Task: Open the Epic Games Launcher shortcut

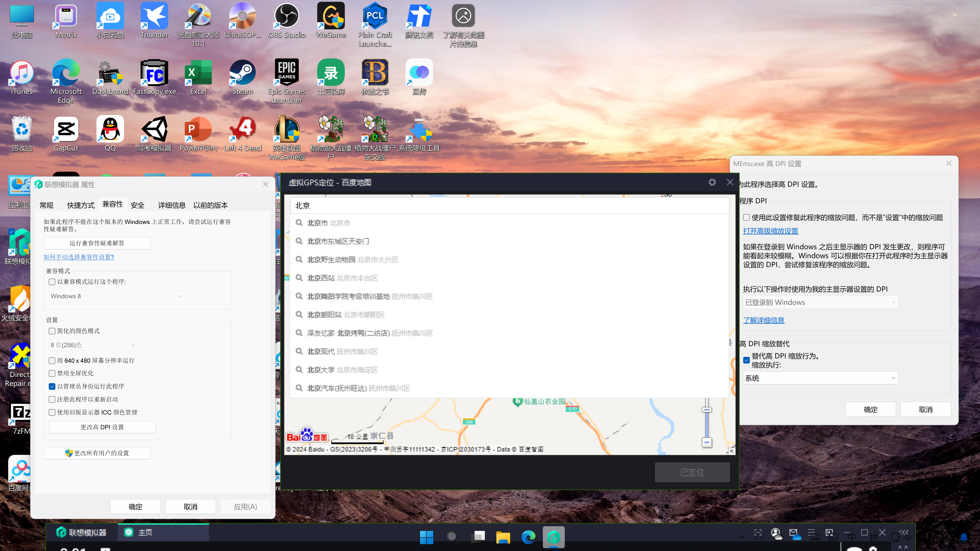Action: coord(286,82)
